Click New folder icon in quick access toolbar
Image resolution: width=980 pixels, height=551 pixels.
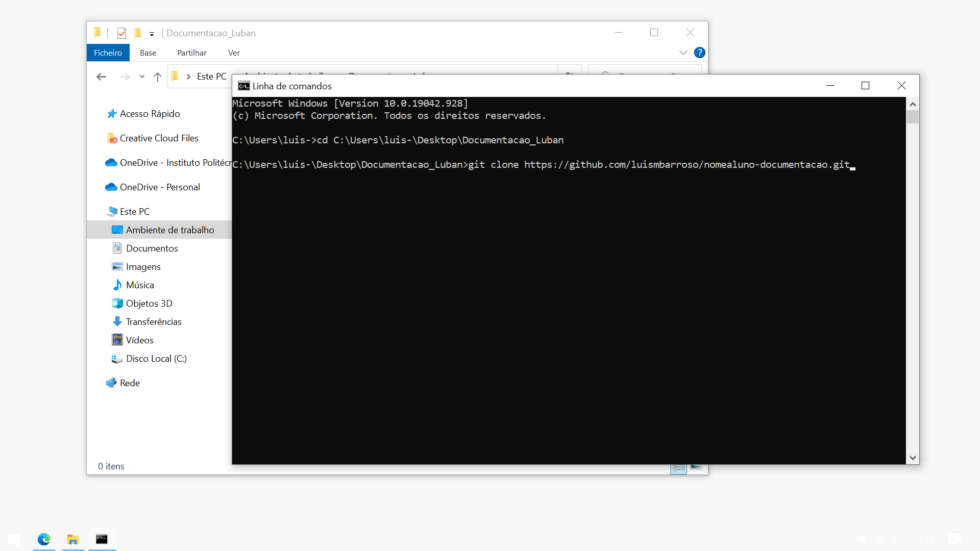click(138, 33)
